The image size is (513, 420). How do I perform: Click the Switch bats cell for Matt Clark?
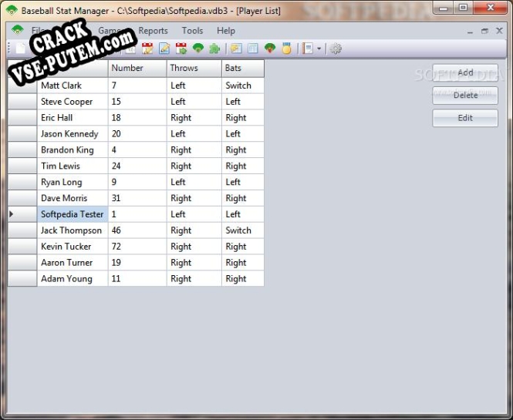point(243,86)
